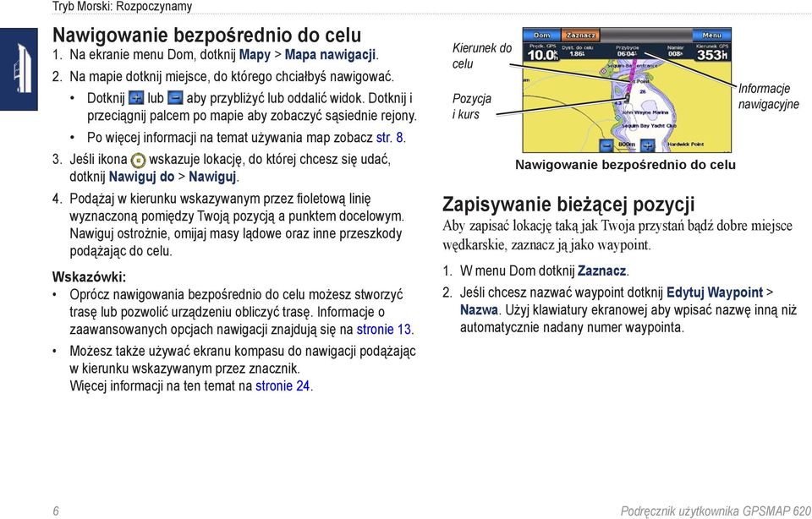Click the 800m map scale label
The image size is (812, 519).
[x=627, y=145]
